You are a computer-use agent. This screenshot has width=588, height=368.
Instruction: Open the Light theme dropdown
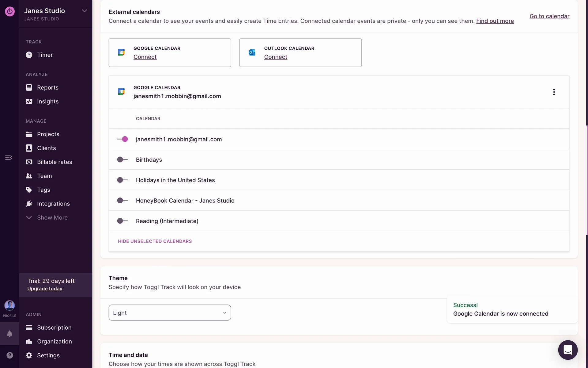(170, 312)
